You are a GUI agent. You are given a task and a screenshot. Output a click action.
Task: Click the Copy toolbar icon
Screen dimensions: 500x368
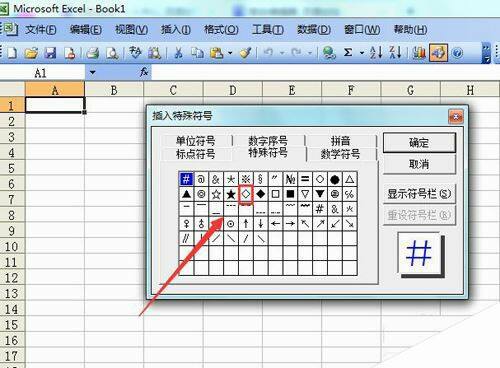click(x=197, y=53)
